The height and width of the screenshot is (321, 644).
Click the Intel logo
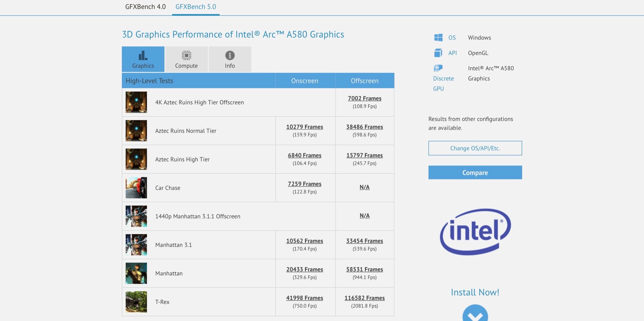point(475,231)
